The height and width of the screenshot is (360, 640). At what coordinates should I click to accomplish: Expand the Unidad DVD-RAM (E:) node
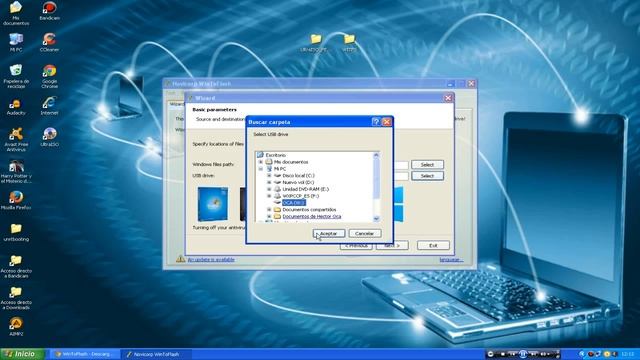pos(269,189)
